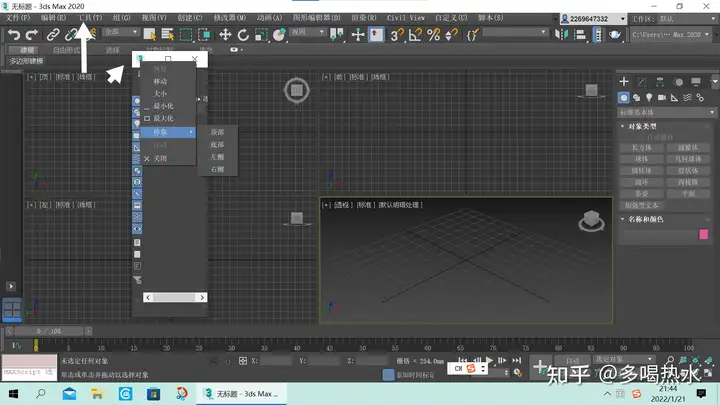720x405 pixels.
Task: Switch to the Hierarchy panel tab
Action: coord(660,82)
